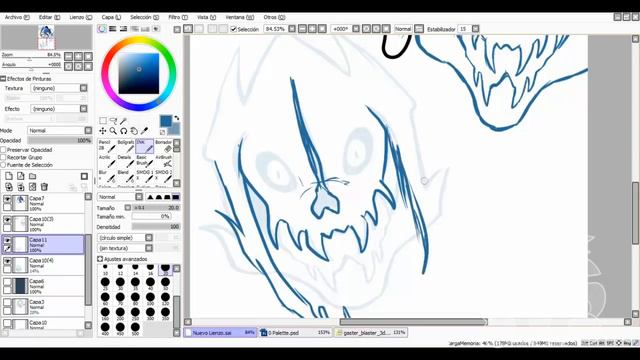The width and height of the screenshot is (640, 360).
Task: Switch to 0 Palette.psd document tab
Action: click(296, 333)
